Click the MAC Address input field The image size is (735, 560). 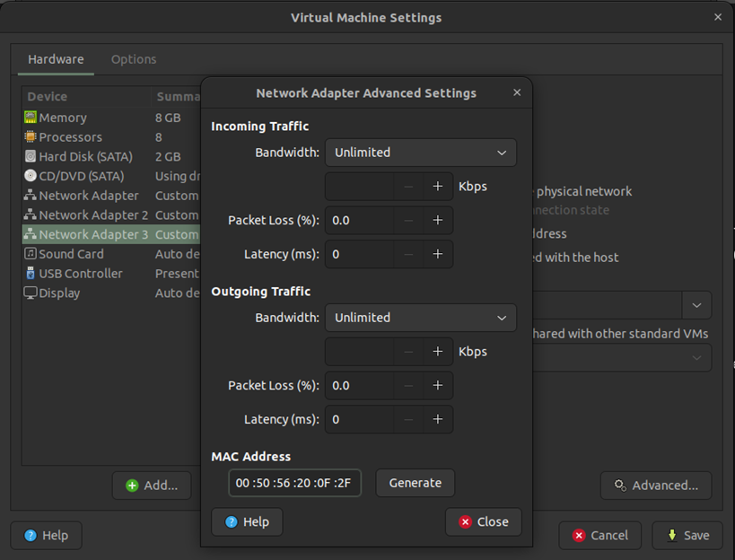tap(294, 483)
